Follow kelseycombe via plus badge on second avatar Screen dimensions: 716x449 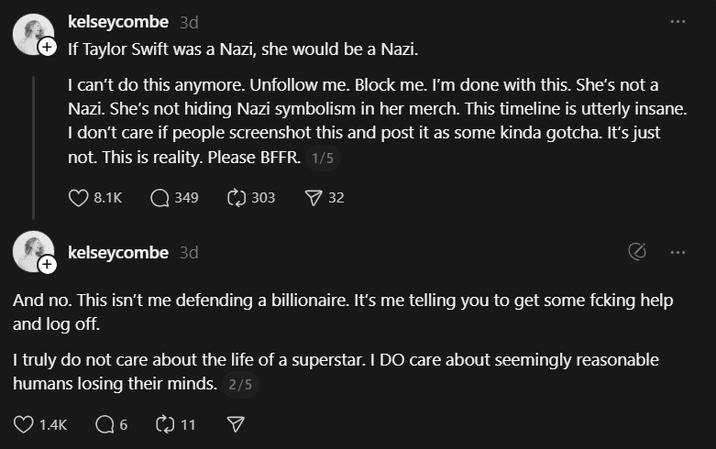[x=47, y=265]
